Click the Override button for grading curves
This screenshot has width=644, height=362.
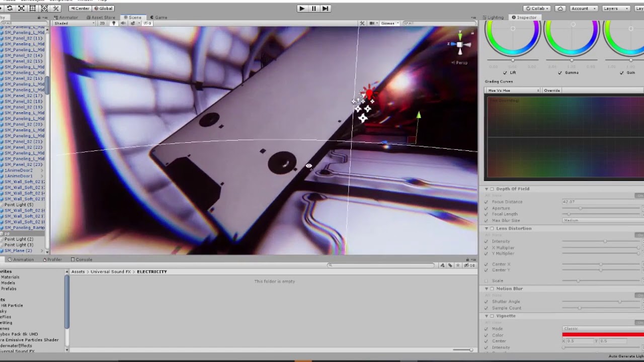click(x=552, y=90)
